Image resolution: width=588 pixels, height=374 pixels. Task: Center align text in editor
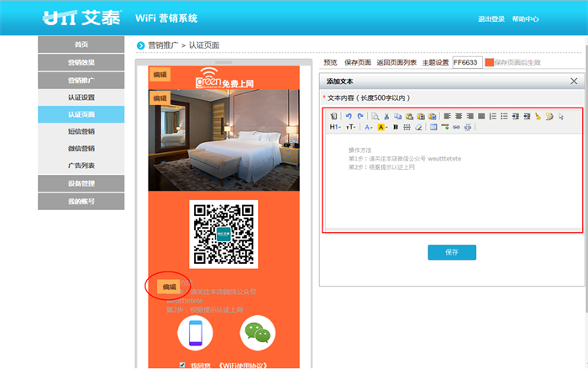click(459, 116)
